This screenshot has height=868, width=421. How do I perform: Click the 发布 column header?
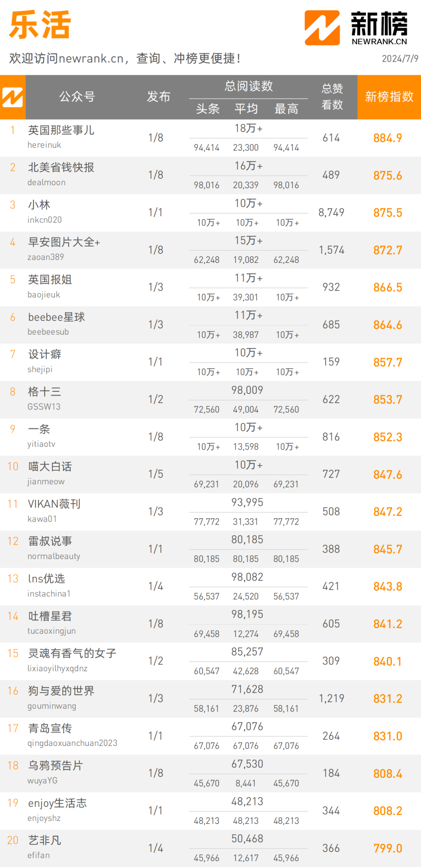tap(159, 96)
